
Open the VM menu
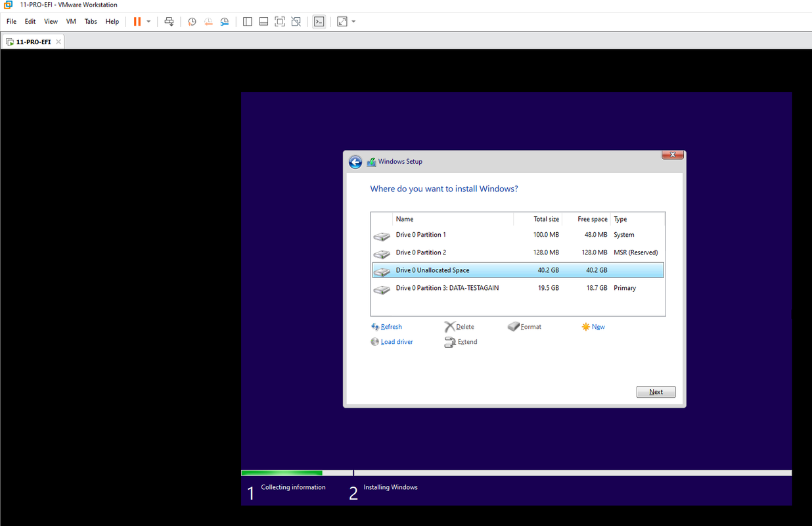click(71, 22)
